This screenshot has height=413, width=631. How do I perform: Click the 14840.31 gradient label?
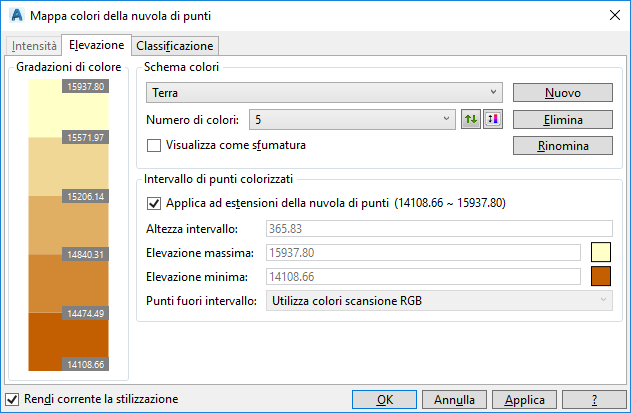tap(85, 254)
